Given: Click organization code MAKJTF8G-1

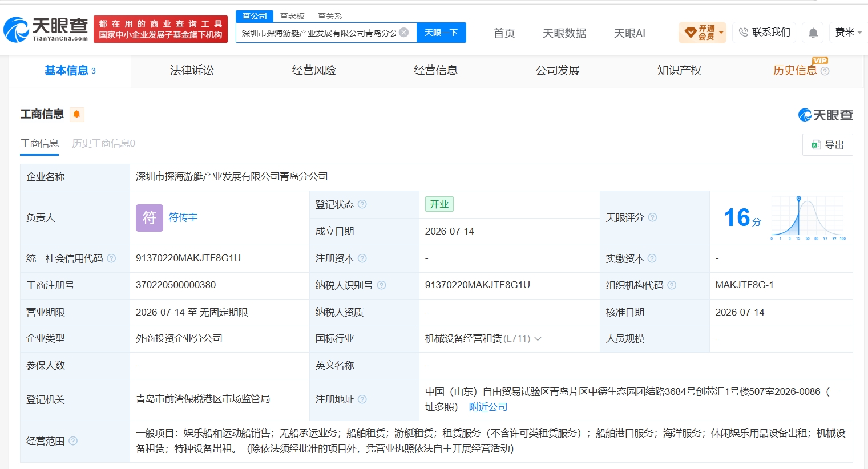Looking at the screenshot, I should (745, 285).
